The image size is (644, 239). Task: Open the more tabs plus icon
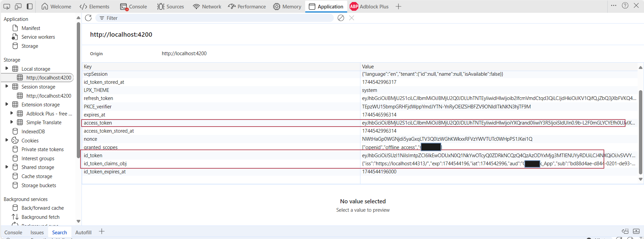click(398, 6)
